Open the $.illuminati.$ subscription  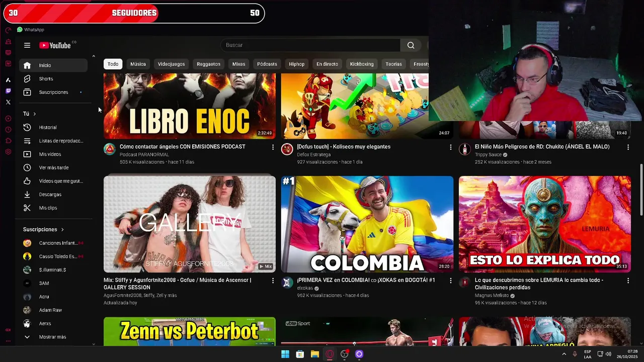(53, 270)
